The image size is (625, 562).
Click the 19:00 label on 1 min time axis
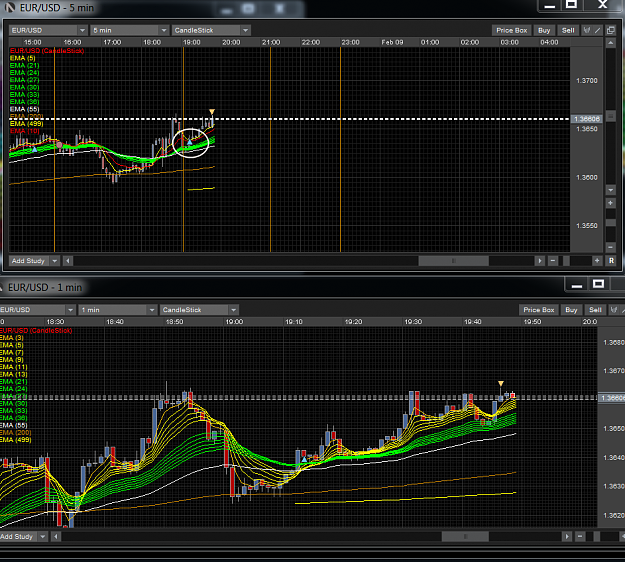tap(234, 322)
